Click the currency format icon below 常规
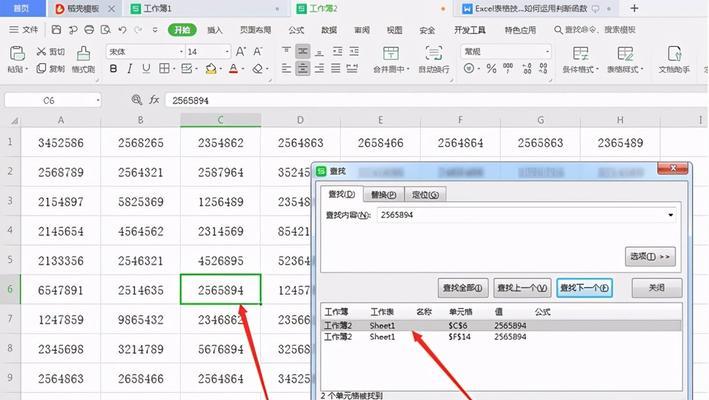 pos(469,69)
